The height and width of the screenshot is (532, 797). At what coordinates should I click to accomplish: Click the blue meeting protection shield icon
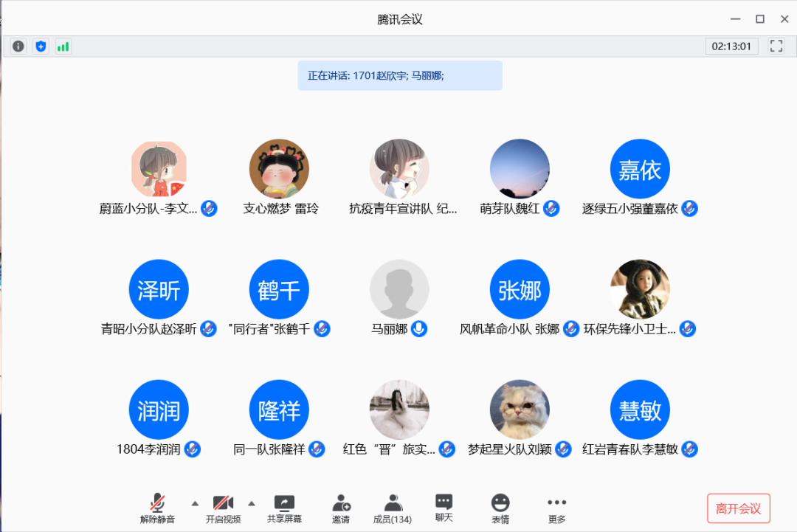tap(41, 46)
